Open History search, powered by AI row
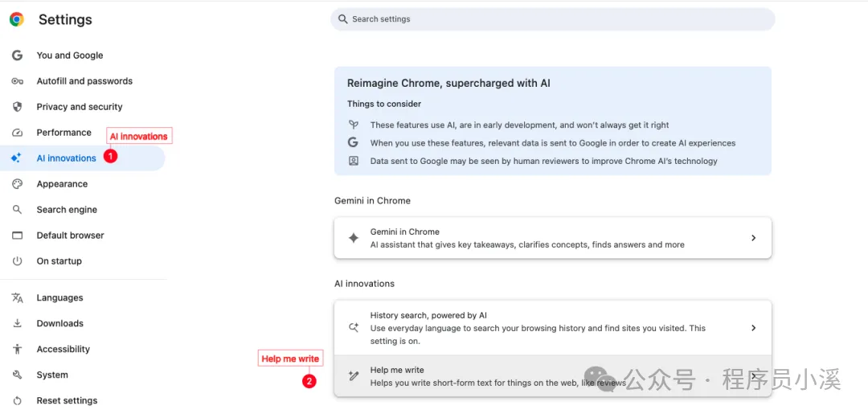868x414 pixels. click(552, 328)
